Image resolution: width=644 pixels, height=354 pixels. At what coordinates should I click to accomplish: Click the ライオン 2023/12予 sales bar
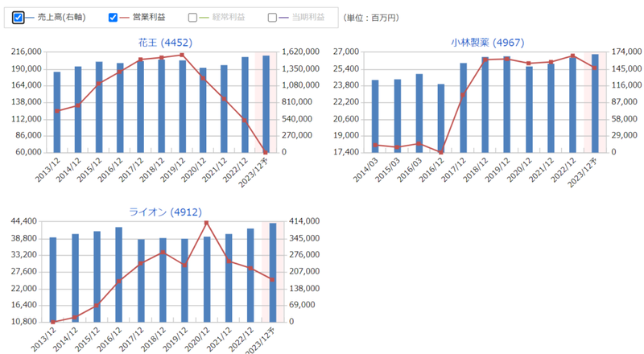(x=273, y=272)
